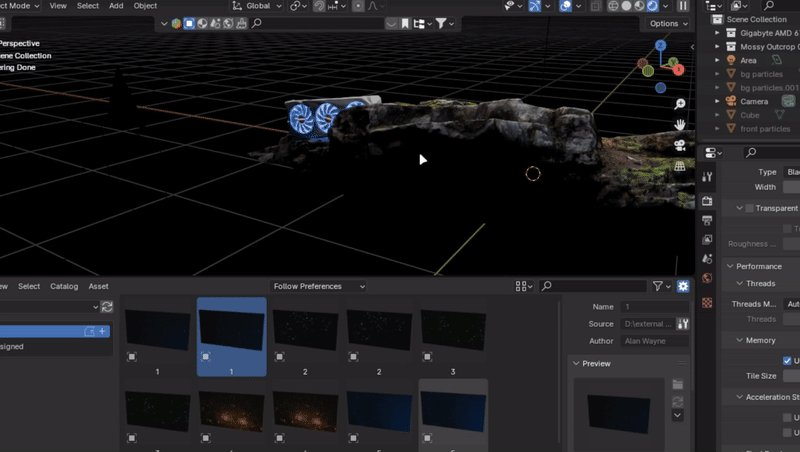The width and height of the screenshot is (800, 452).
Task: Open the Catalog menu in asset browser
Action: (x=64, y=286)
